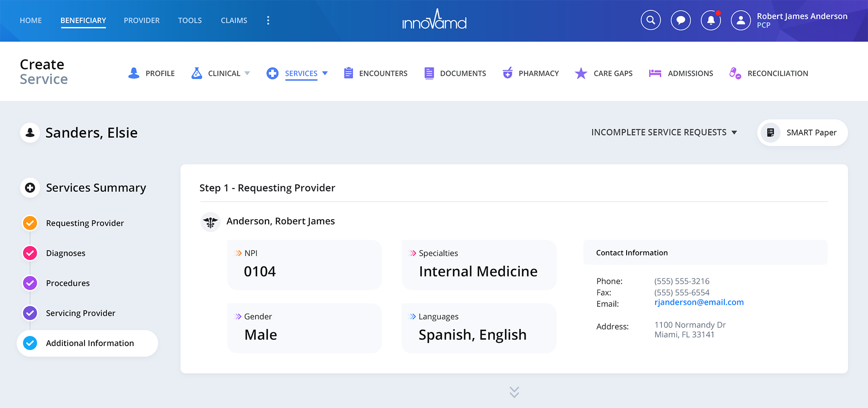Click phone number (555) 555-3216
Screen dimensions: 868x408
(x=682, y=281)
